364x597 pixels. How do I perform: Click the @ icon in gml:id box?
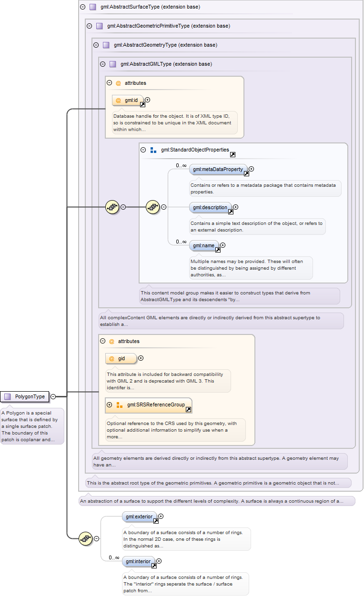tap(118, 101)
